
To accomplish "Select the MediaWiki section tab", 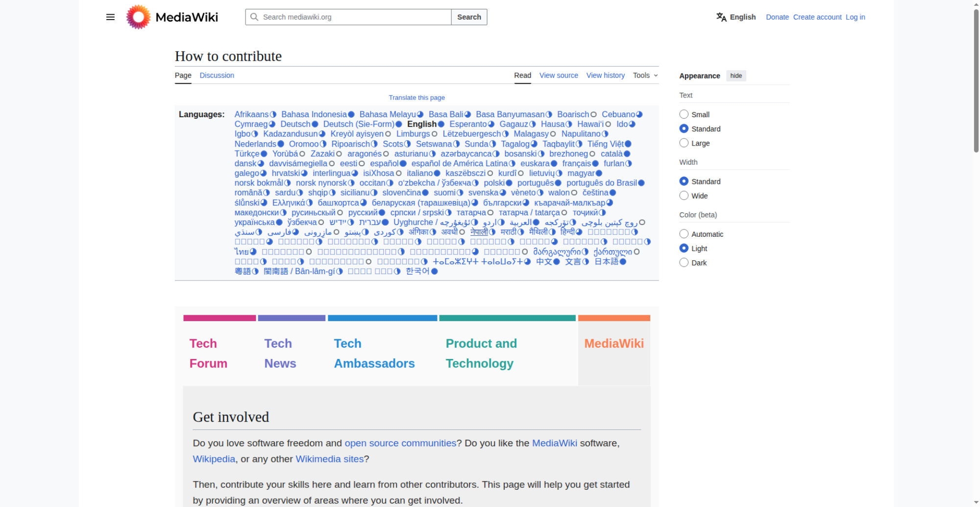I will click(614, 343).
